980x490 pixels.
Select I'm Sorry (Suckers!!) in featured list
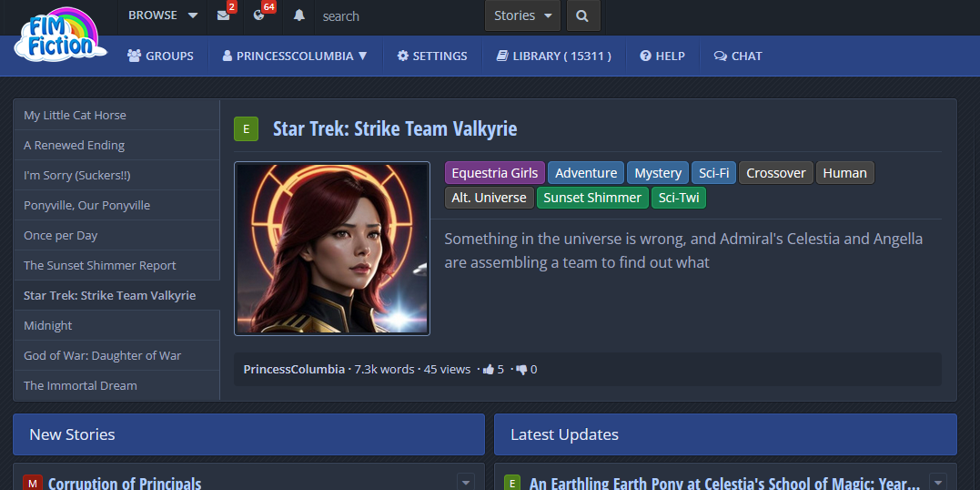coord(116,175)
